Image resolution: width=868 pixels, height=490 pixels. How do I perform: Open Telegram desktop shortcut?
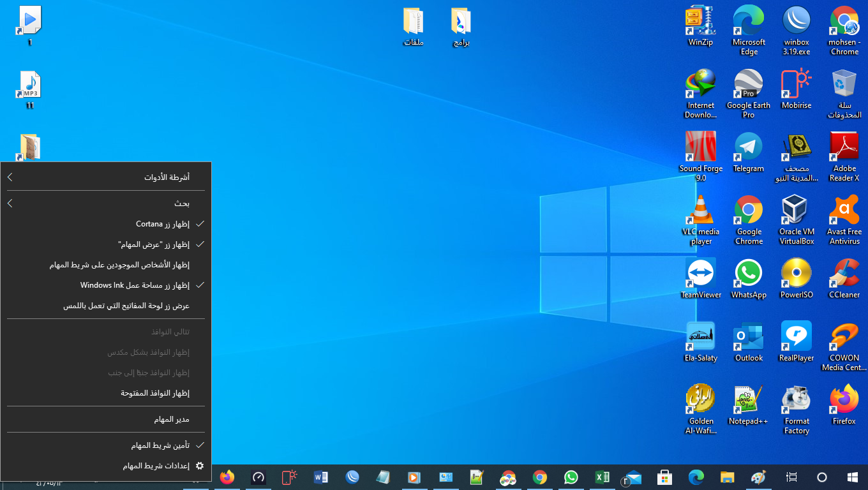point(749,153)
